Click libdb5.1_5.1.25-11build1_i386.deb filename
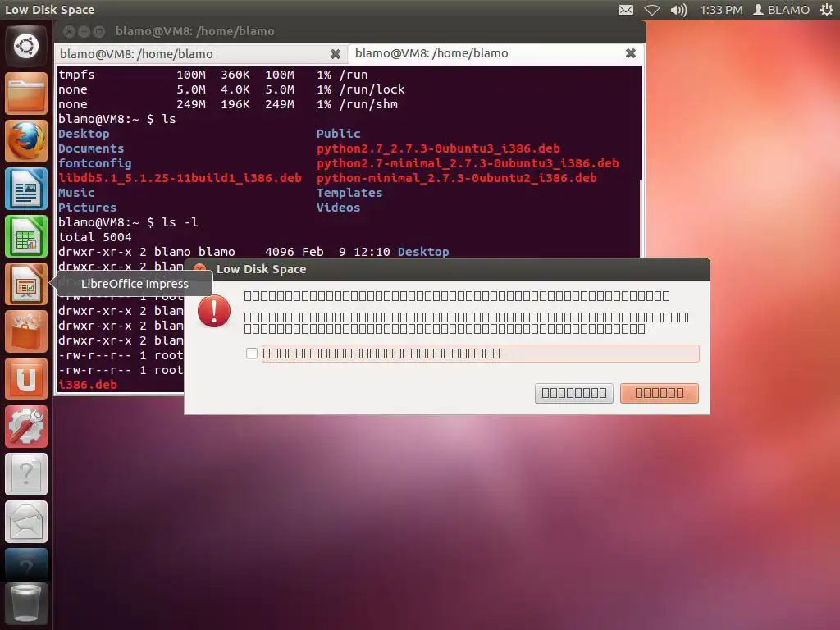Image resolution: width=840 pixels, height=630 pixels. pos(180,178)
